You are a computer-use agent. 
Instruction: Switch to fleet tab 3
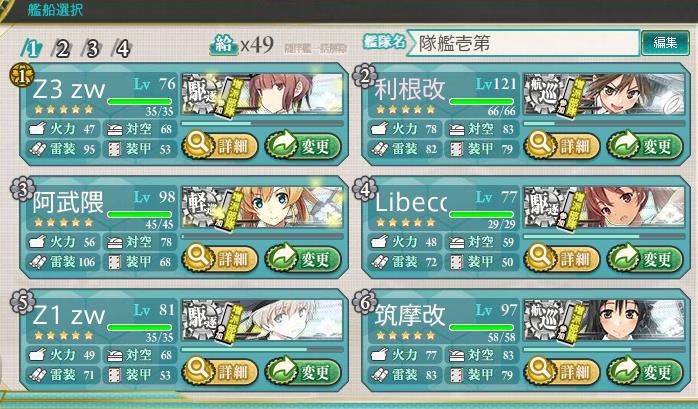[x=92, y=49]
